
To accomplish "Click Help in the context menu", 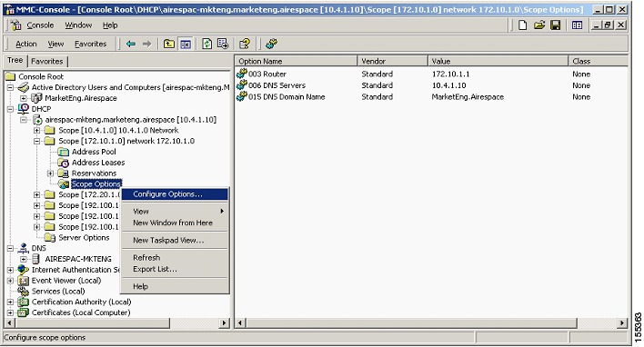I will coord(175,286).
